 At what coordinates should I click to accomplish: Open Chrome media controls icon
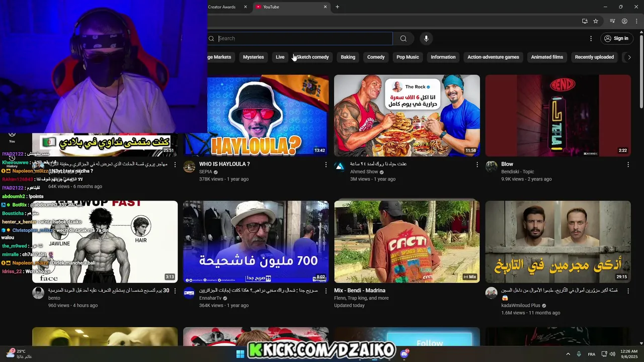pos(612,21)
